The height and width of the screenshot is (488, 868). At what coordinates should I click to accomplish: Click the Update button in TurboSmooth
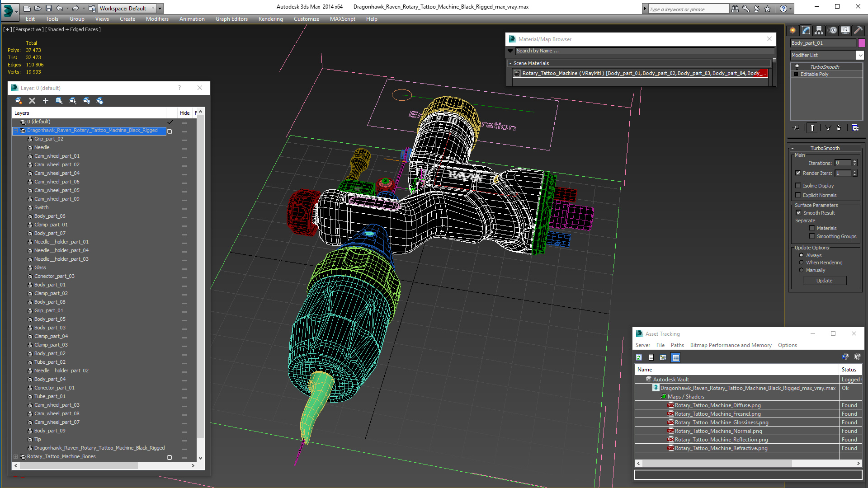824,281
